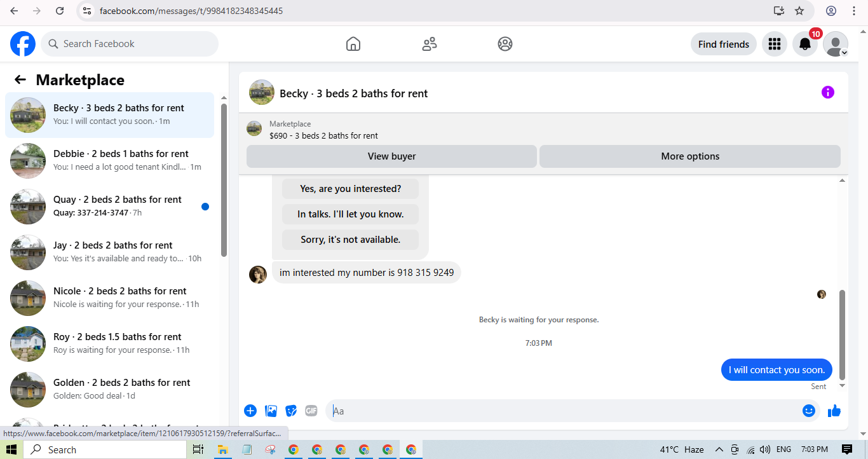Open the Chrome profile icon
868x459 pixels.
click(831, 11)
